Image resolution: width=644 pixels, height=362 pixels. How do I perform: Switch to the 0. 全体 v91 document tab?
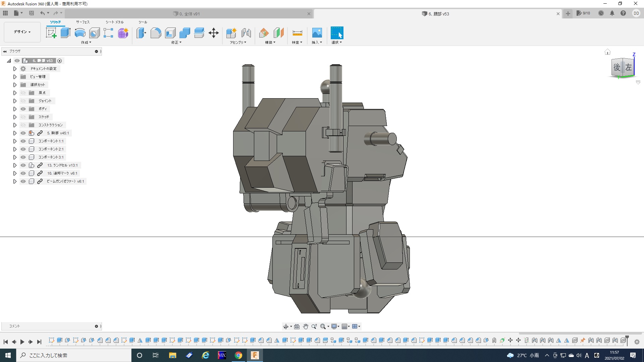190,14
